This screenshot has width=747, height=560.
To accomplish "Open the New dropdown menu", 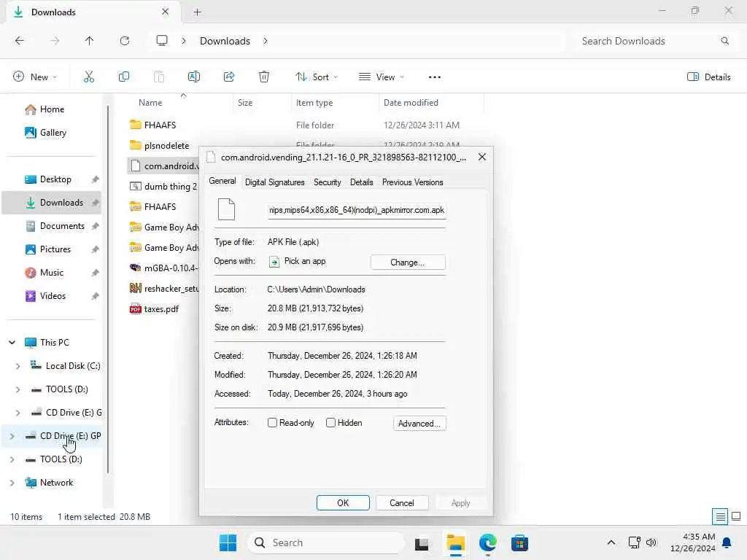I will point(35,77).
